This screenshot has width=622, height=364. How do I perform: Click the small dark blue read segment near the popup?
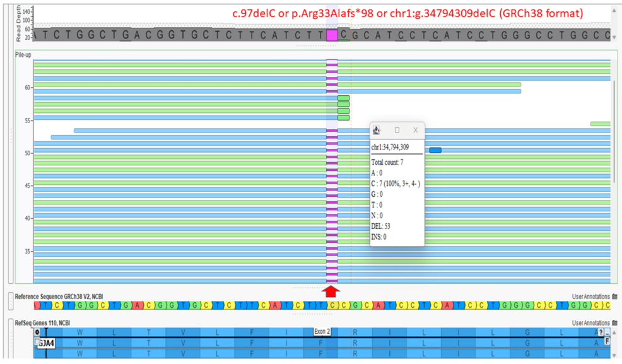[x=435, y=150]
